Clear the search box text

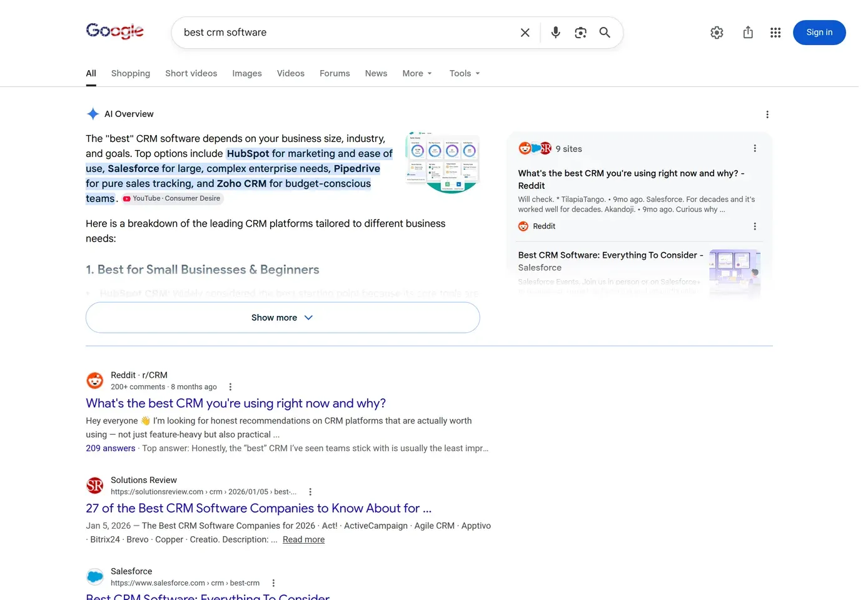(525, 33)
